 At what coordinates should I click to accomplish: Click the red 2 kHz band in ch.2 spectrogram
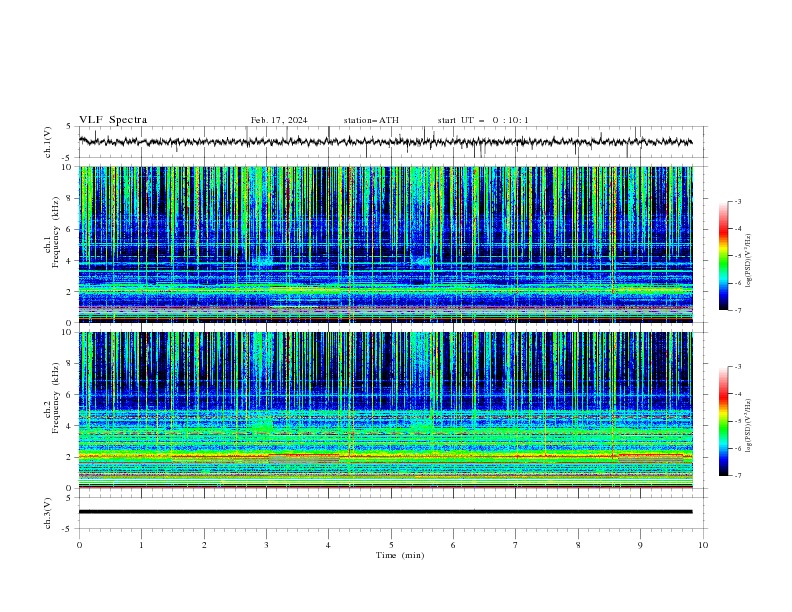click(385, 456)
